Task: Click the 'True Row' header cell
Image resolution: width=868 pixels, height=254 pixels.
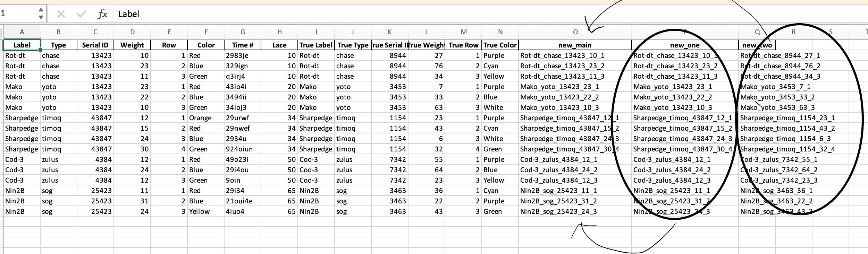Action: point(463,45)
